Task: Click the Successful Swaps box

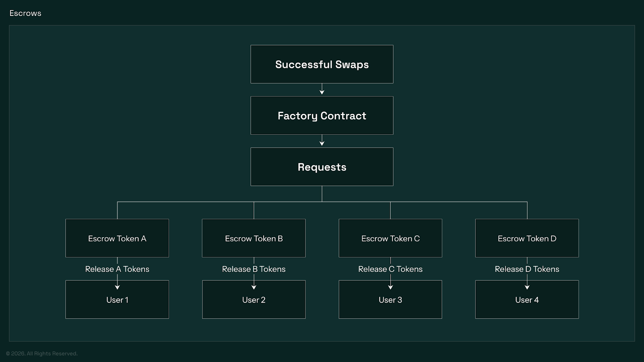Action: (322, 64)
